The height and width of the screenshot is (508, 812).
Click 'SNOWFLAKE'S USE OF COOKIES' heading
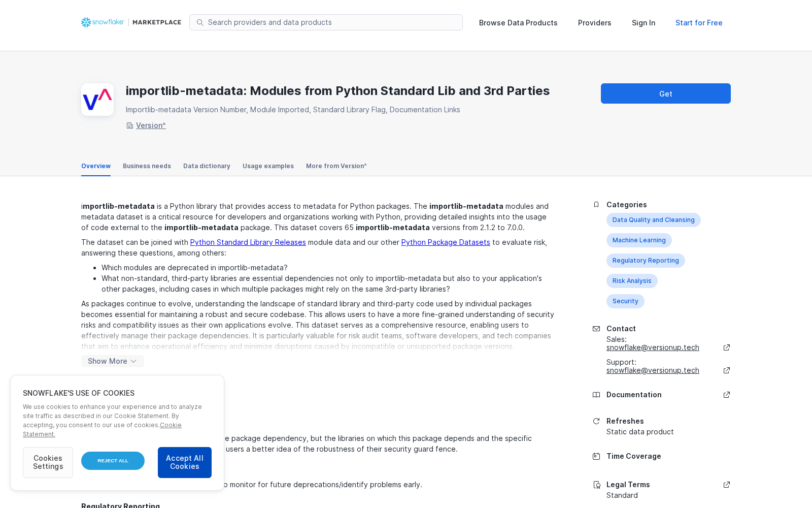pyautogui.click(x=79, y=393)
